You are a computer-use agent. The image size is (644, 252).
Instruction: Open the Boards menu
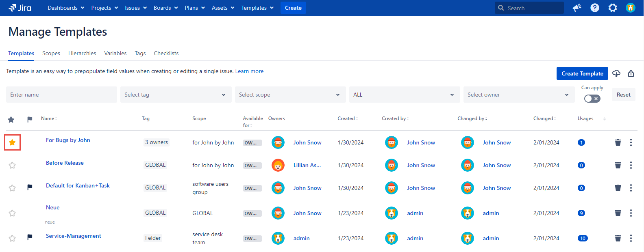click(165, 8)
